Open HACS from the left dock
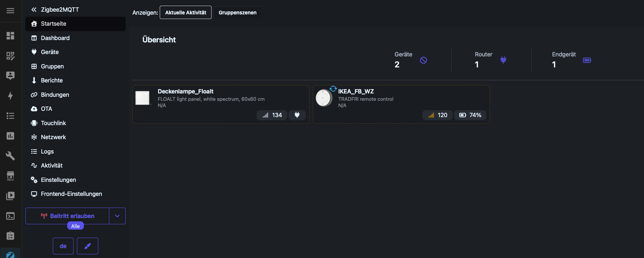Screen dimensions: 644x258 (10, 176)
